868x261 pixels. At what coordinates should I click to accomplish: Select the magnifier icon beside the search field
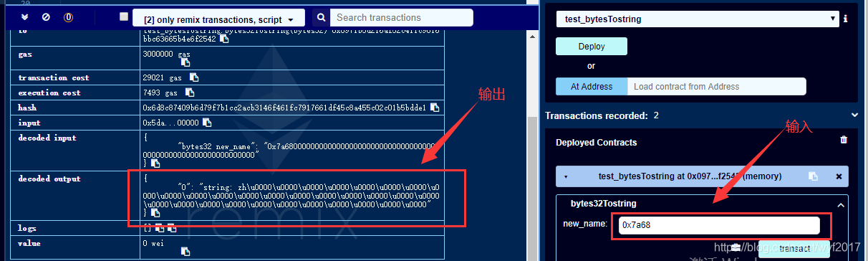click(321, 17)
